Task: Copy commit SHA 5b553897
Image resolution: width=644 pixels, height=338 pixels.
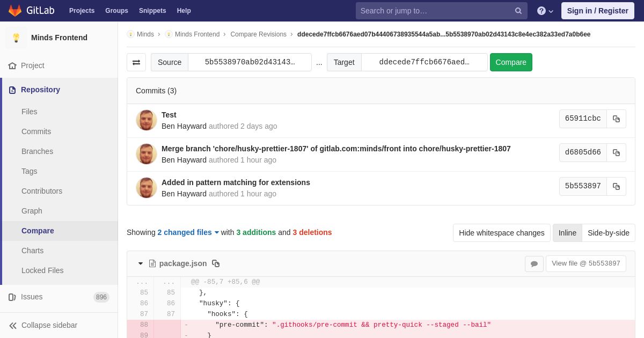Action: (616, 187)
